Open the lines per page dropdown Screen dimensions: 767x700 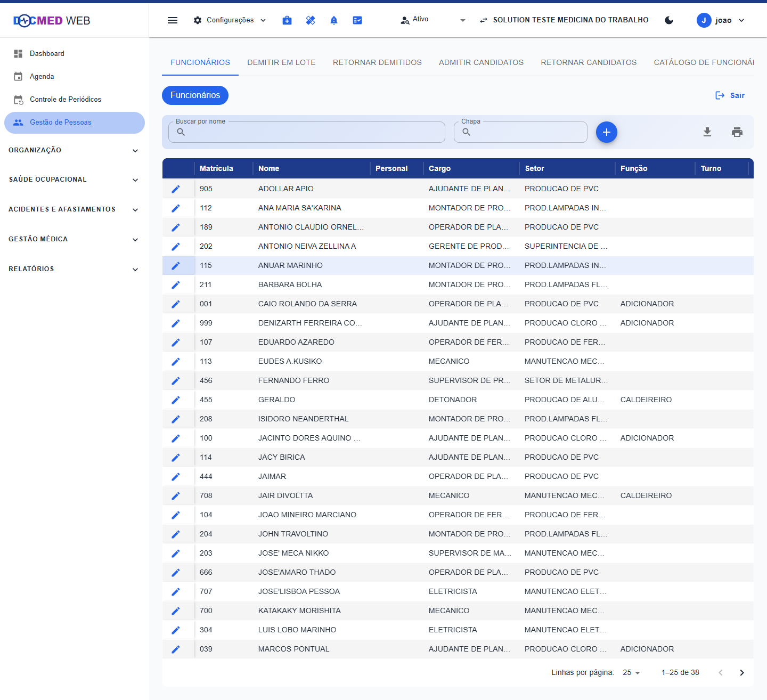coord(631,673)
